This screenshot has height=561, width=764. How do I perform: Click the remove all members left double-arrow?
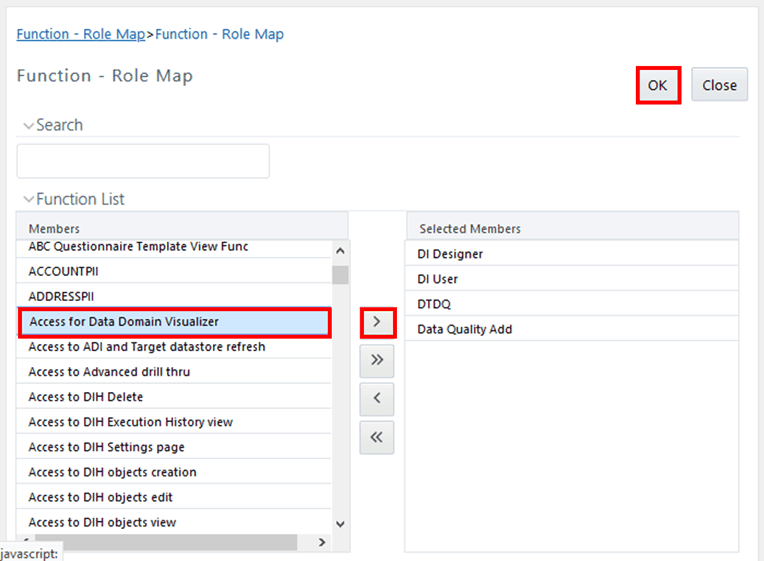click(x=377, y=437)
